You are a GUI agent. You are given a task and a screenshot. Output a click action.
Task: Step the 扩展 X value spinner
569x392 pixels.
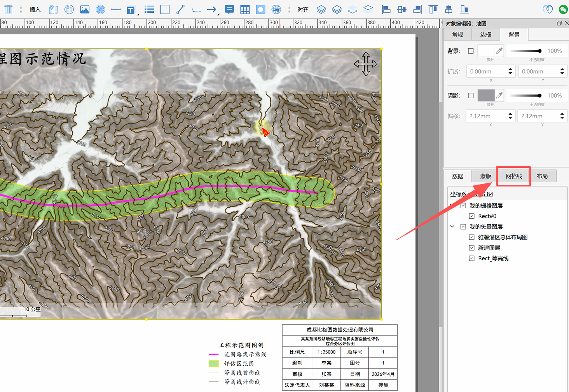click(x=510, y=71)
